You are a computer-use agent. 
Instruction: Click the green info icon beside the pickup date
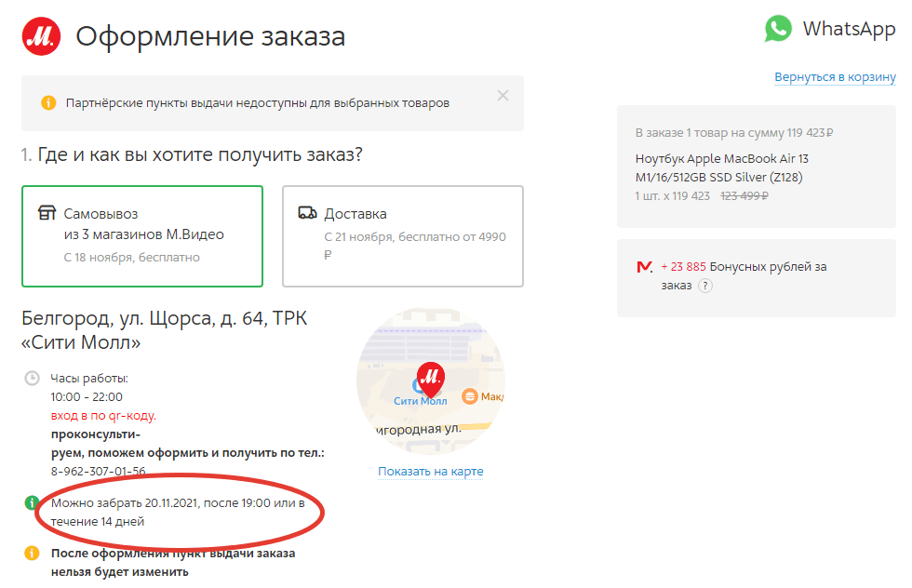coord(32,502)
